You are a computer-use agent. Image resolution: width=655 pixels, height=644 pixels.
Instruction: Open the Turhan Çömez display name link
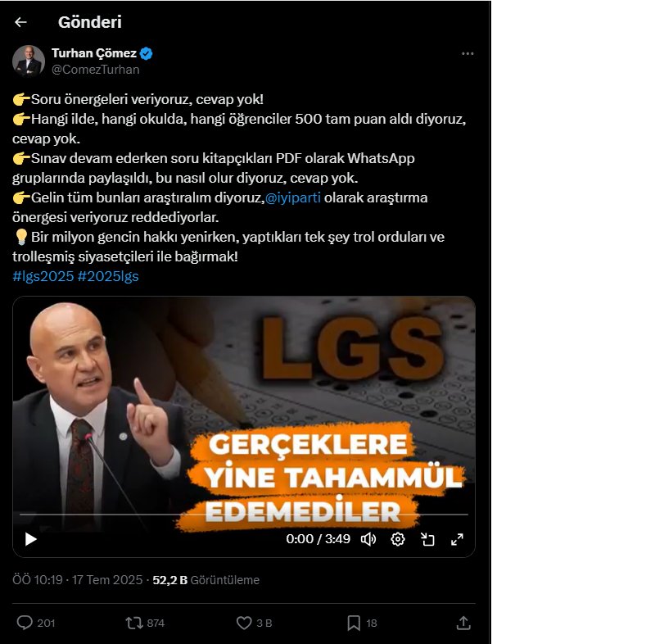pos(94,53)
